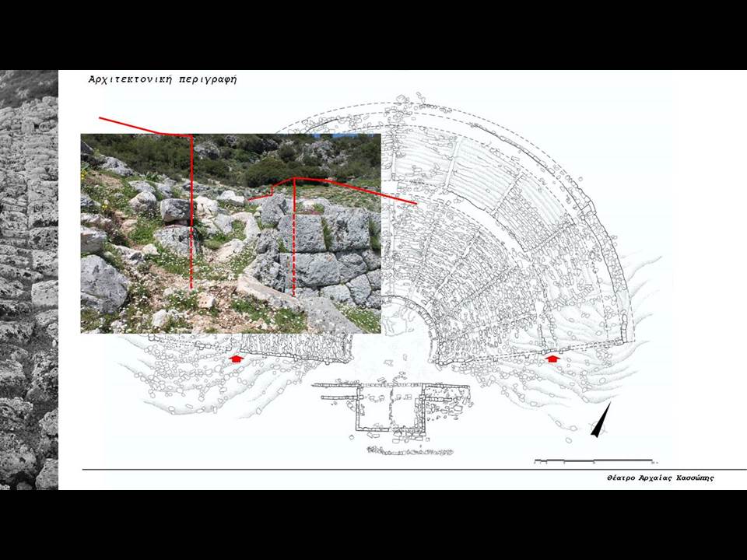Click the black north arrow on the plan
Screen dimensions: 747x560
601,419
